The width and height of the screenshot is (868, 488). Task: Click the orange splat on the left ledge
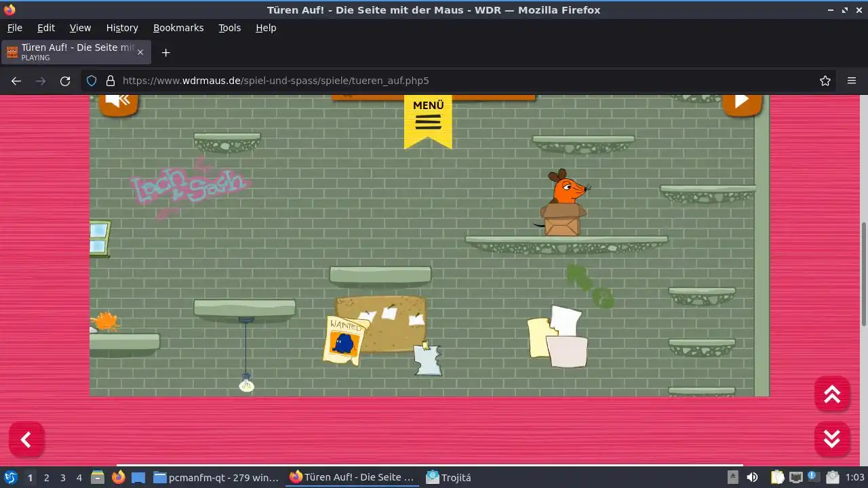click(x=105, y=321)
